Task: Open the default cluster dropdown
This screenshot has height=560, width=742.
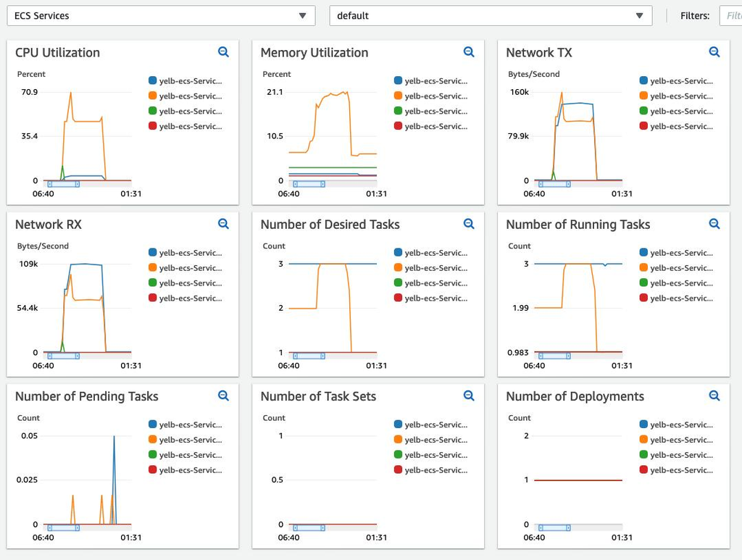Action: [x=491, y=16]
